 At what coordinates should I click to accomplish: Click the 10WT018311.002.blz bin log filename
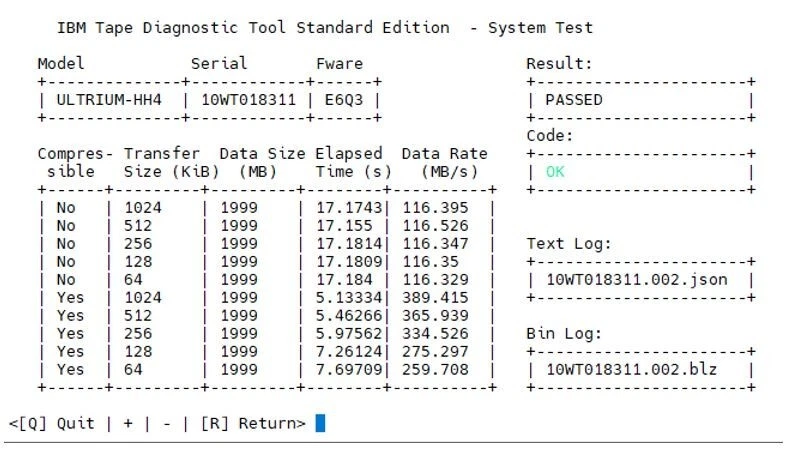pos(632,369)
